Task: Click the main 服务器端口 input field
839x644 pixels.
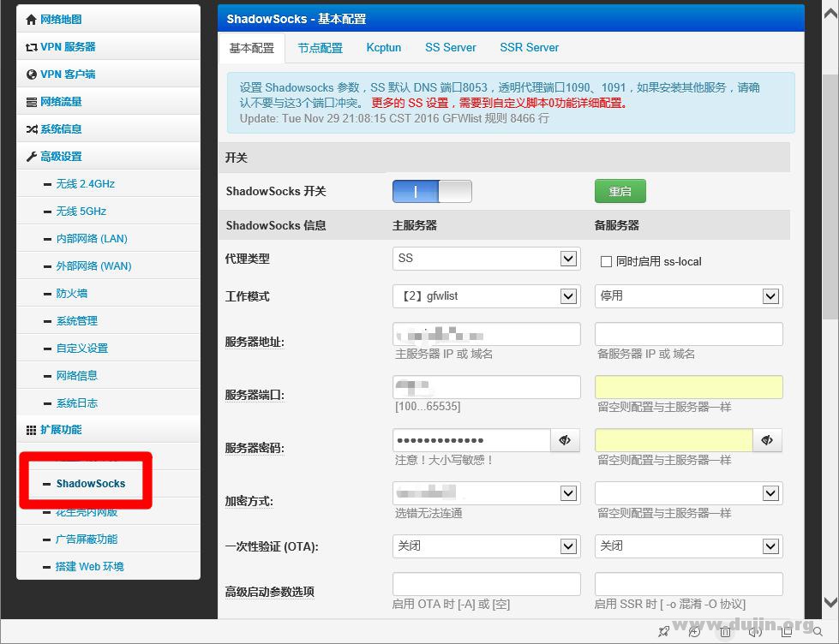Action: click(x=487, y=387)
